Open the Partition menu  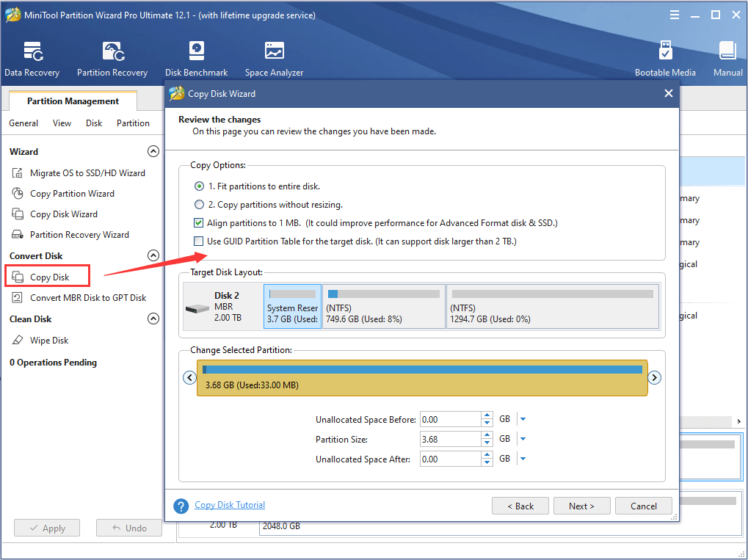133,123
